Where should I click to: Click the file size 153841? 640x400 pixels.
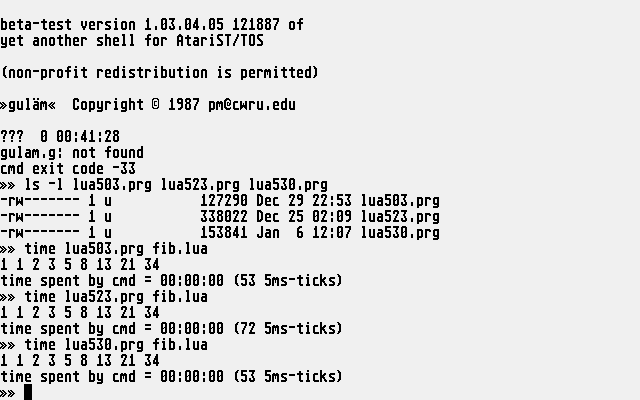[224, 233]
